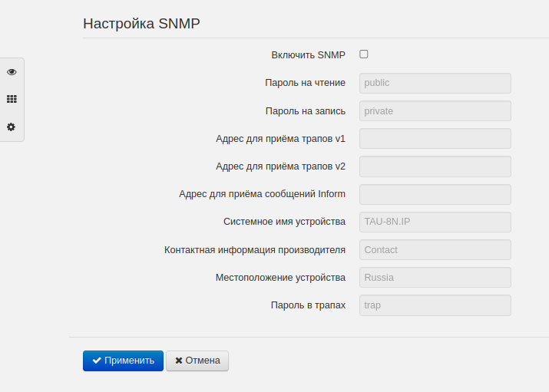Open the grid view sidebar icon
549x392 pixels.
(x=12, y=99)
